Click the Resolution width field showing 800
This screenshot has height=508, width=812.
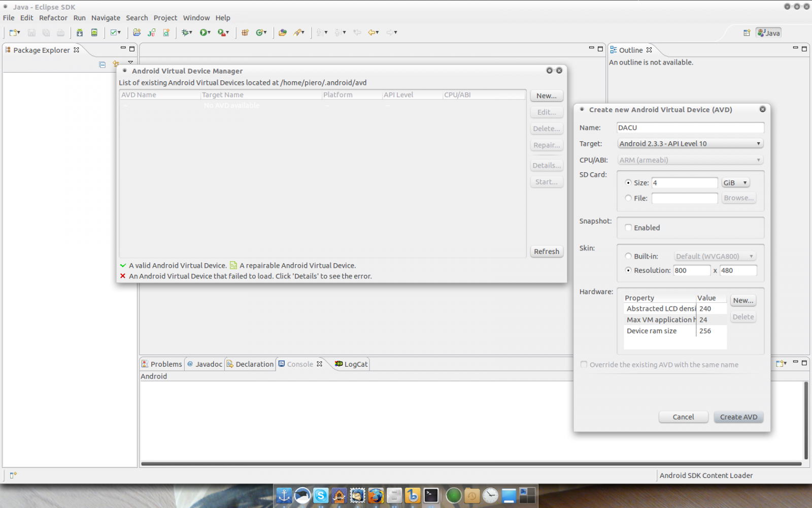(691, 270)
